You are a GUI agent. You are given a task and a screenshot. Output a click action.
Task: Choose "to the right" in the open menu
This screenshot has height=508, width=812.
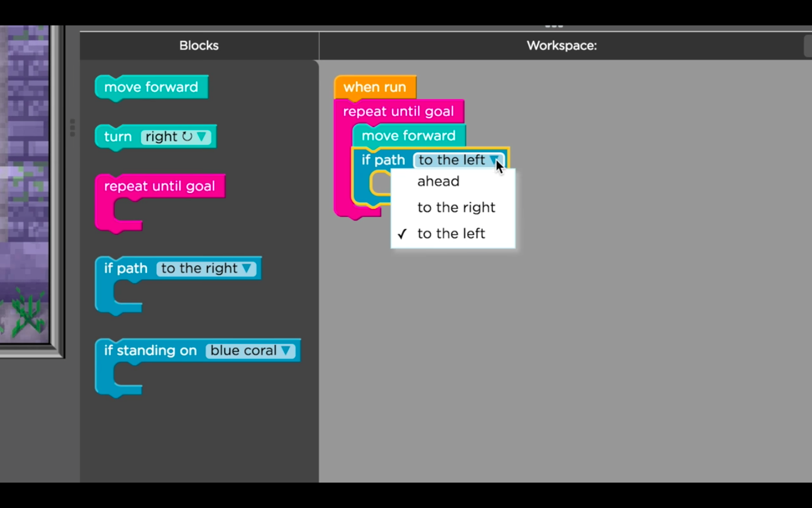(x=456, y=207)
